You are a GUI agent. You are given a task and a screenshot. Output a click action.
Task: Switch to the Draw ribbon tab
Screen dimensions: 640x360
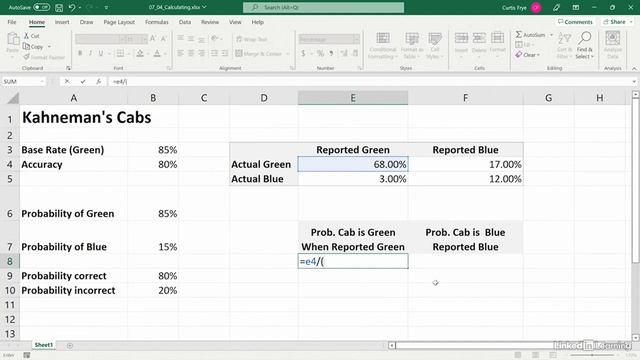coord(86,22)
